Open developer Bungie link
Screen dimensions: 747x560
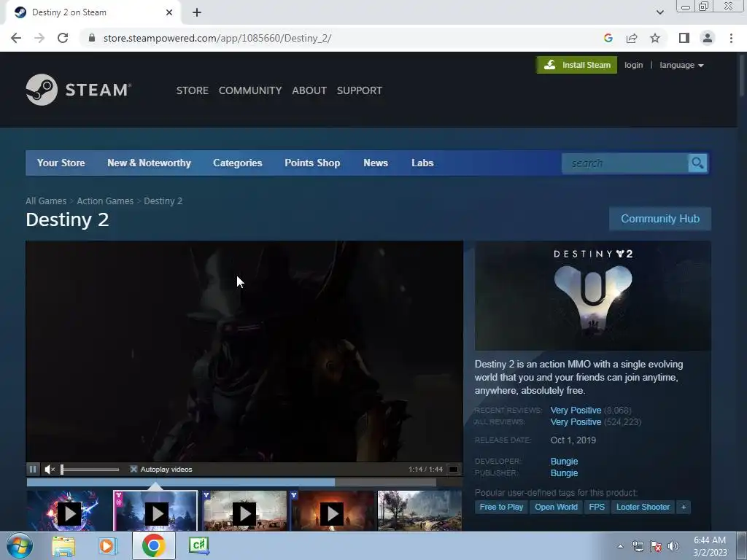tap(564, 462)
